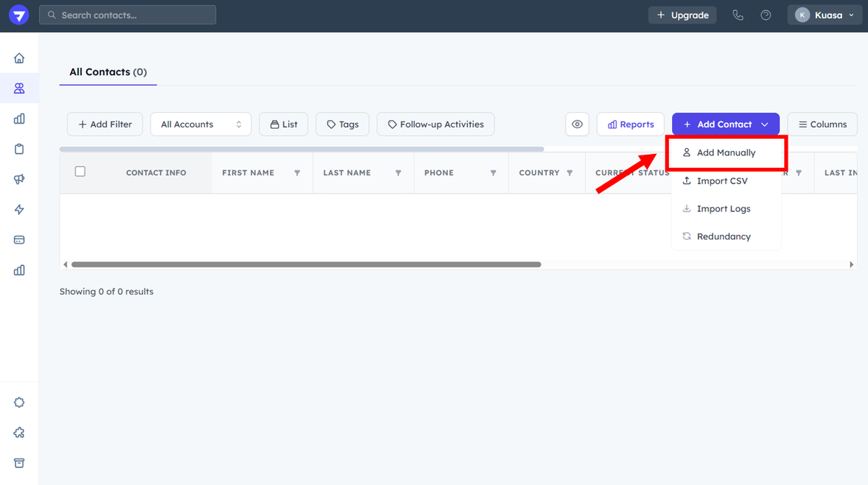Toggle the select-all contacts checkbox
This screenshot has width=868, height=485.
(x=80, y=171)
